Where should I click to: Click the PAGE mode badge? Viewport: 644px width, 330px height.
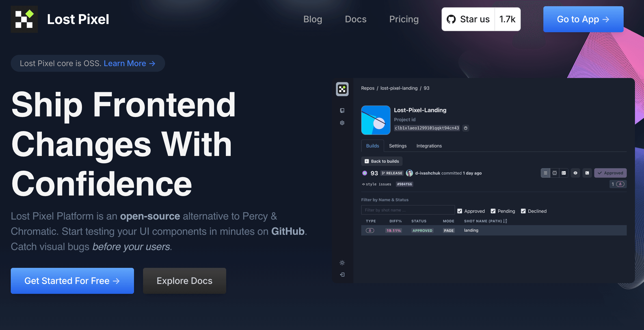point(449,231)
